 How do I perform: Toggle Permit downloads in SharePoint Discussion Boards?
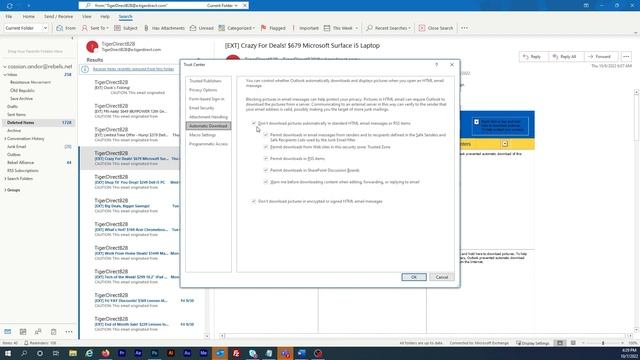(x=266, y=170)
